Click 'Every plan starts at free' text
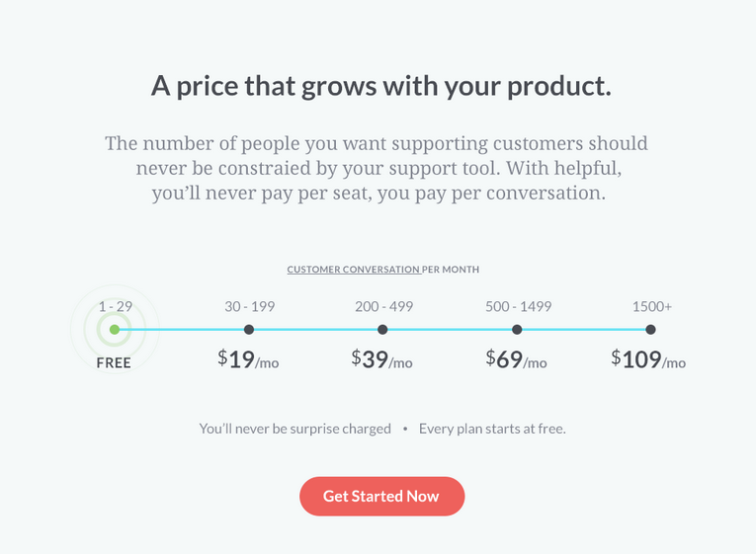This screenshot has height=554, width=756. [492, 429]
